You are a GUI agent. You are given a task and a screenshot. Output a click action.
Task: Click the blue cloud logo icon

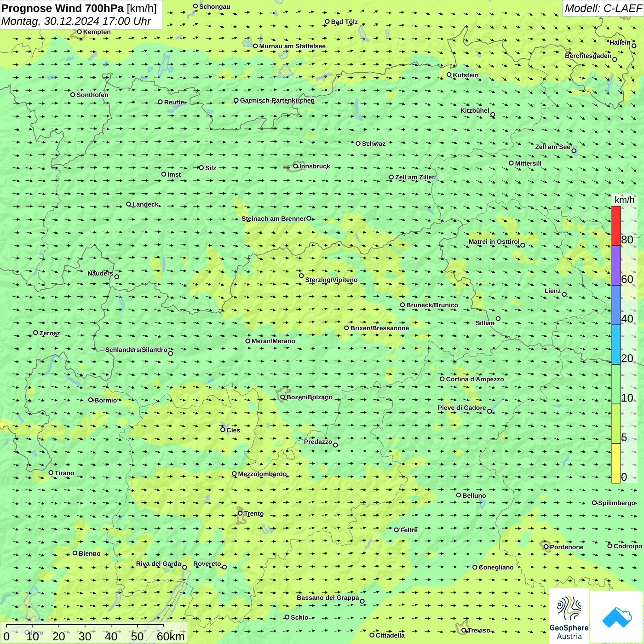tap(617, 617)
